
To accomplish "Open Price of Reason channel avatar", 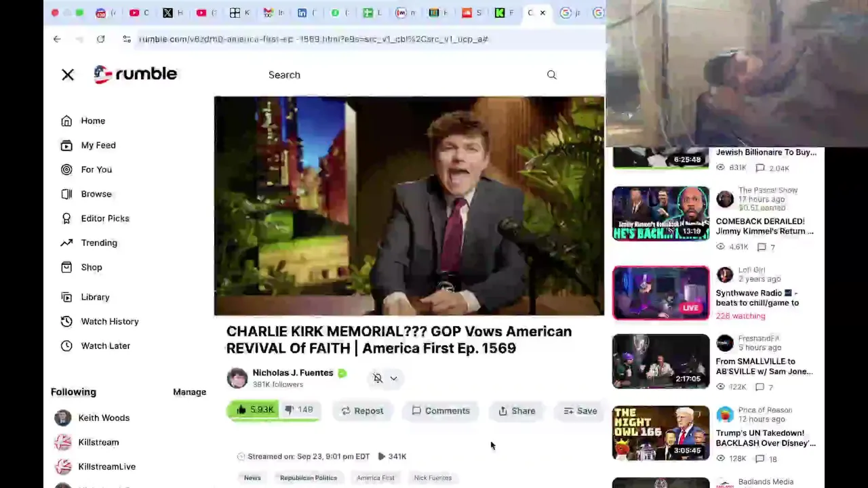I will 725,414.
